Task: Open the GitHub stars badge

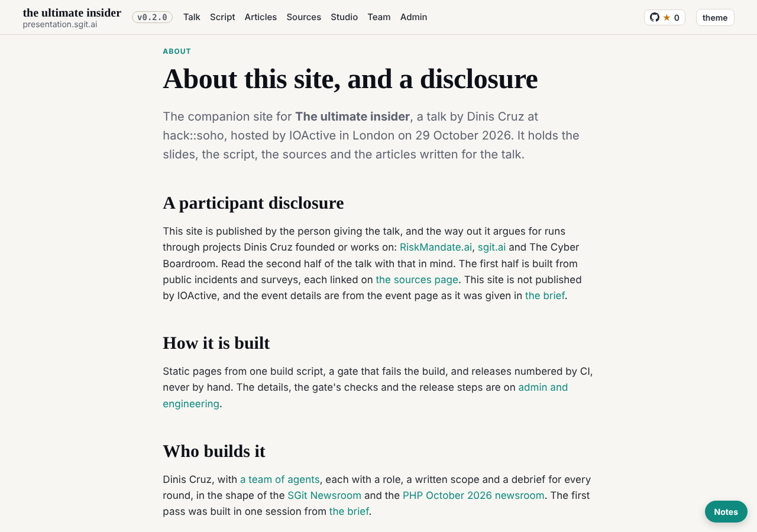Action: coord(664,17)
